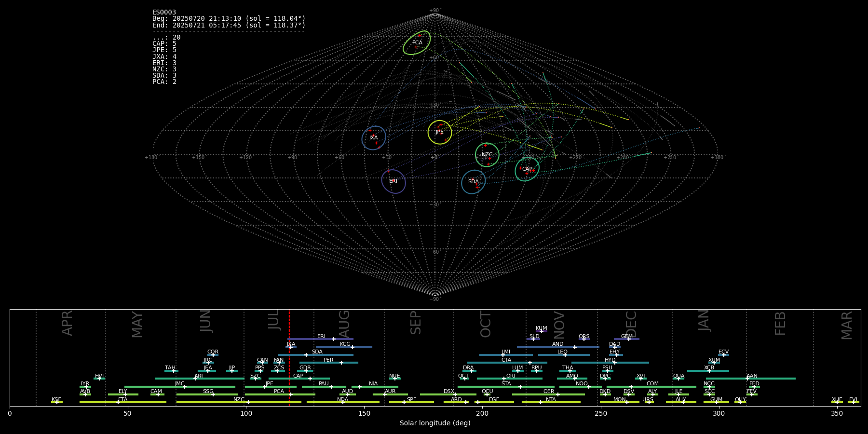Click the 300 tick on solar longitude axis
Screen dimensions: 868x434
(x=719, y=413)
